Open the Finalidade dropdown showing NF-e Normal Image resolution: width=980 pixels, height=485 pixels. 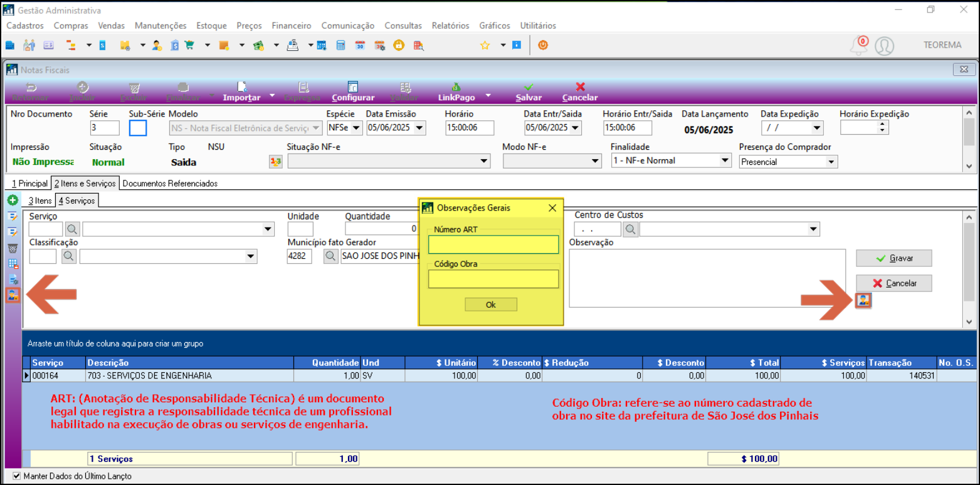[x=725, y=160]
